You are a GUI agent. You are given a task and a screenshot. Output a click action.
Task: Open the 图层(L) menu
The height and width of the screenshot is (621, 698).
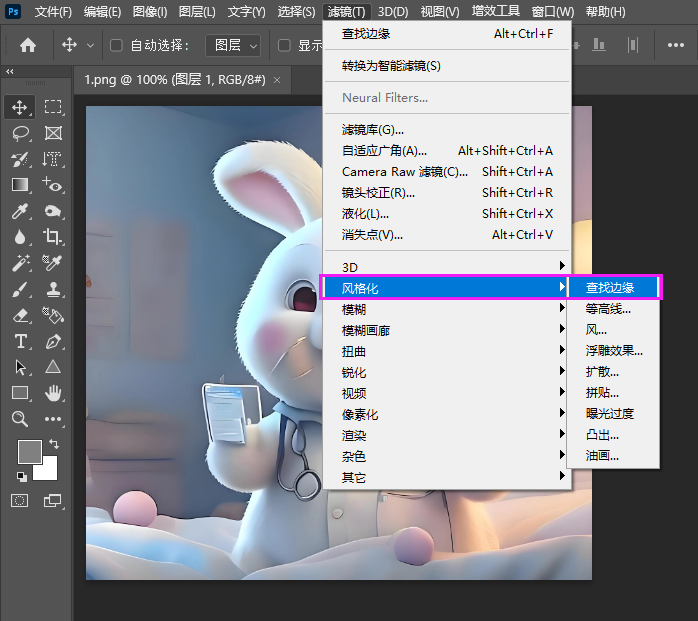tap(197, 12)
